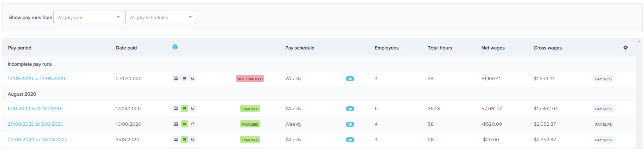Click the NOT FINALISED status badge

click(x=250, y=79)
